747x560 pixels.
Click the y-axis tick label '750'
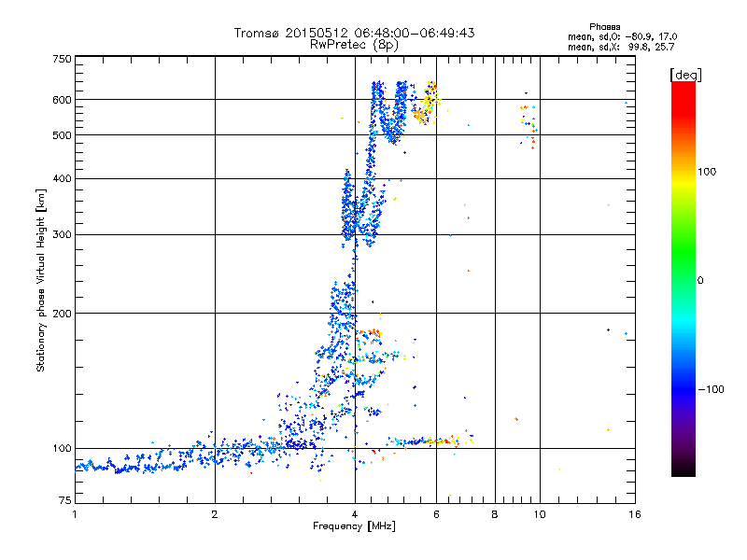(63, 59)
